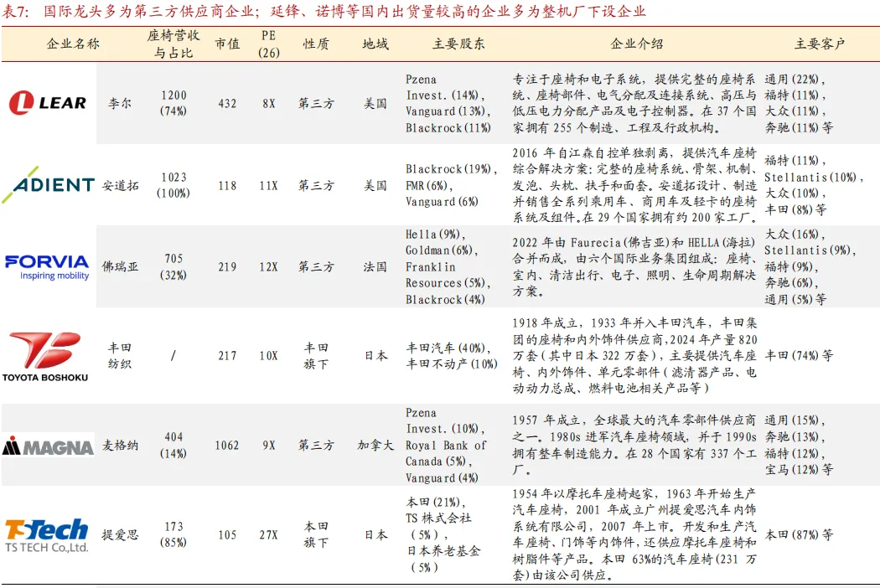Image resolution: width=880 pixels, height=588 pixels.
Task: Click market value 1062 for Magna
Action: point(227,446)
